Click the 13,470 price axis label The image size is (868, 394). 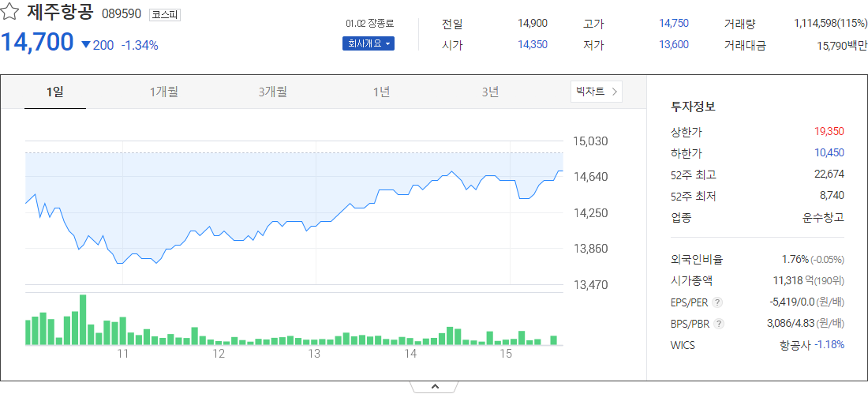pyautogui.click(x=591, y=285)
